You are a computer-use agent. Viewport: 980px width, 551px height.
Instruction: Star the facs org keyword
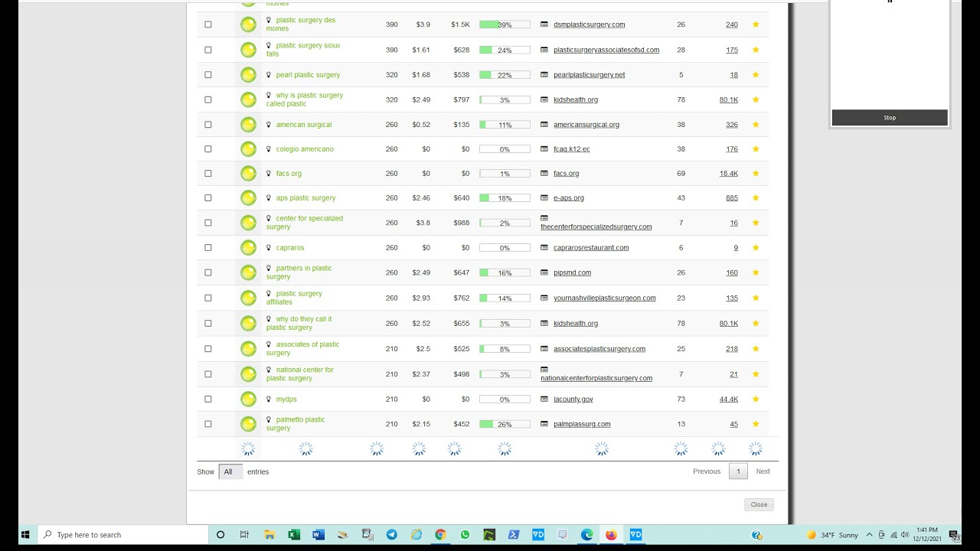pos(756,174)
